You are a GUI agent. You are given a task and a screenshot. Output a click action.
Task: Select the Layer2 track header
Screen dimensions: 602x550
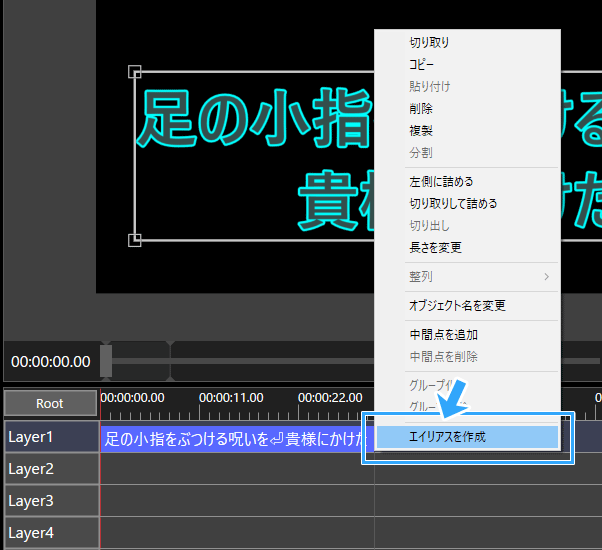[50, 469]
